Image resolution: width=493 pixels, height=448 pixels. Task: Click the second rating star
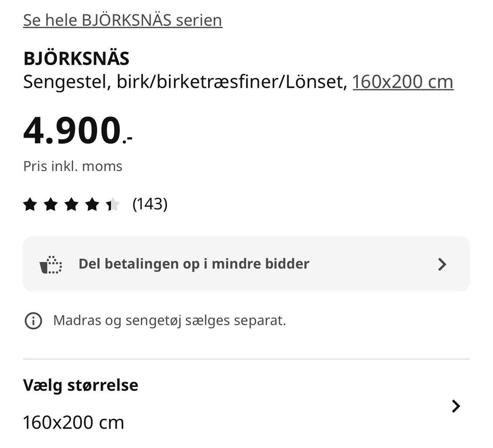point(51,205)
